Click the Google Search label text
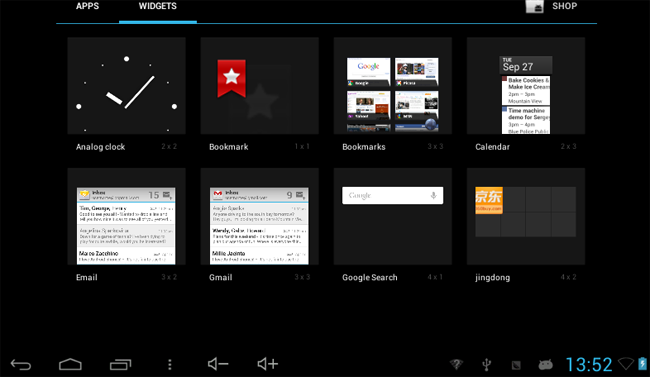The image size is (650, 377). (x=369, y=277)
